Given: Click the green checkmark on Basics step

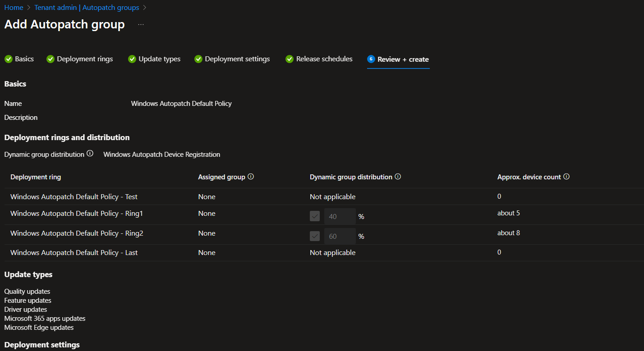Looking at the screenshot, I should click(x=8, y=59).
